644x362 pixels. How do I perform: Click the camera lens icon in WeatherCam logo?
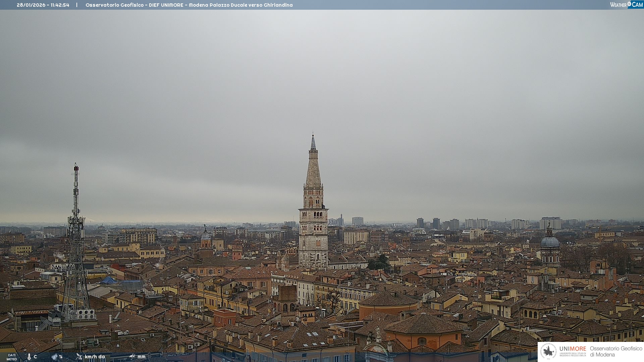tap(629, 4)
